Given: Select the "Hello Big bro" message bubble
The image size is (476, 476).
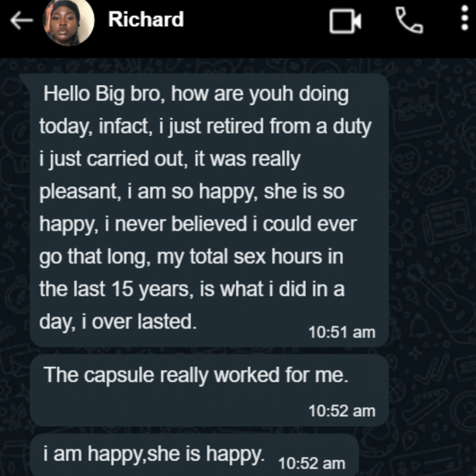Looking at the screenshot, I should click(x=209, y=209).
